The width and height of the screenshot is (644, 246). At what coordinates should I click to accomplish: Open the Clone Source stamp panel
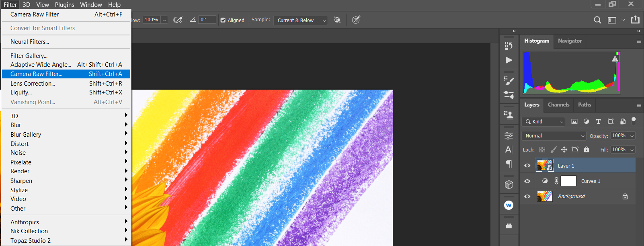pyautogui.click(x=509, y=115)
